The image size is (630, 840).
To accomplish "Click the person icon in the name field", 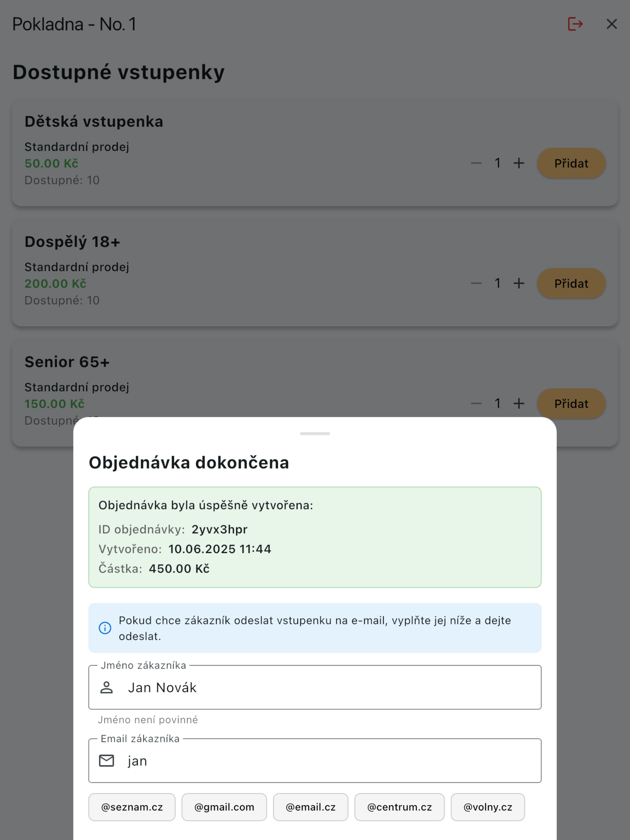I will [x=106, y=687].
